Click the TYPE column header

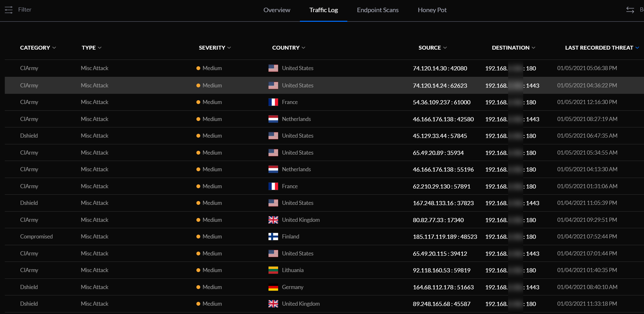point(89,47)
